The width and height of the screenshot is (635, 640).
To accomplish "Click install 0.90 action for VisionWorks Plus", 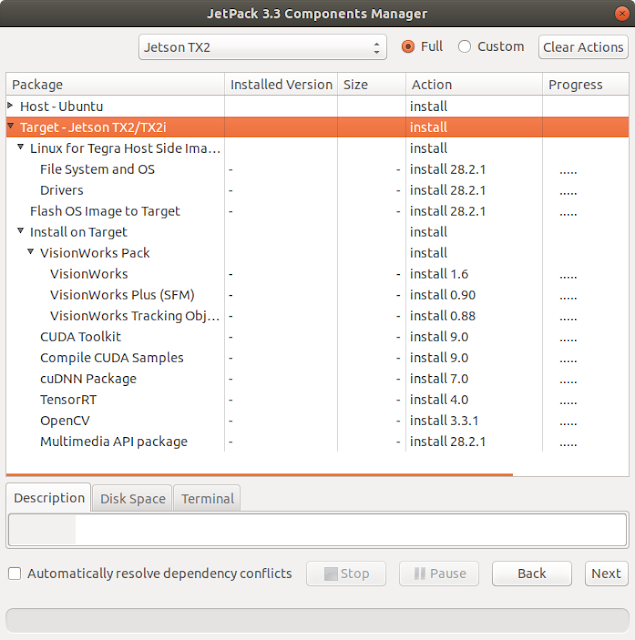I will [443, 295].
